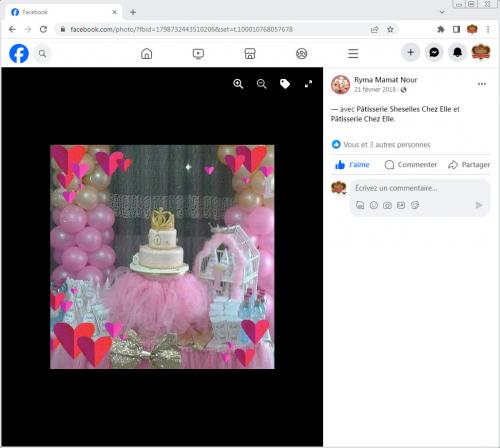Open browser extensions puzzle icon
Image resolution: width=500 pixels, height=448 pixels.
coord(441,30)
